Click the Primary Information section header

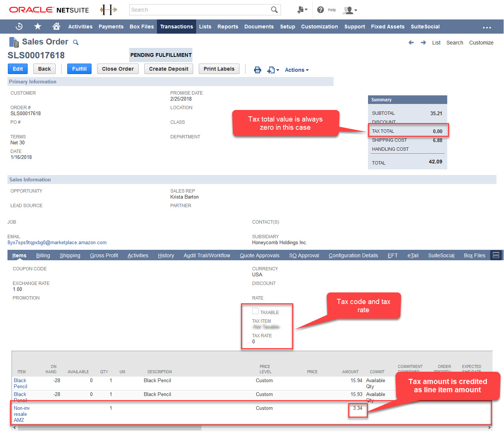[x=170, y=82]
